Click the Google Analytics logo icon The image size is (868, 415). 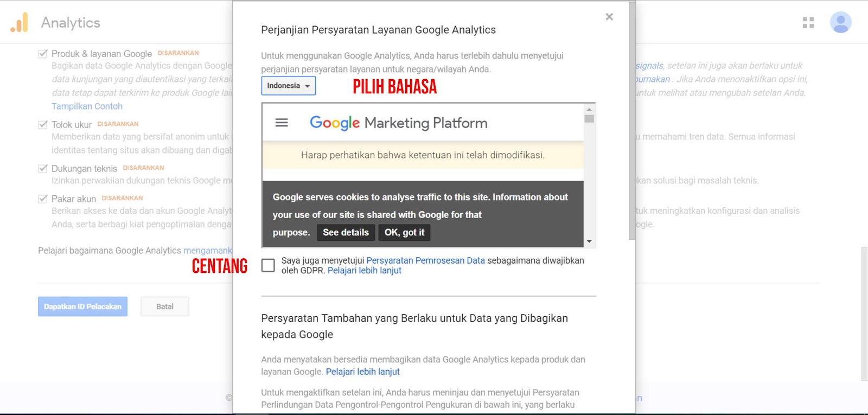[20, 23]
